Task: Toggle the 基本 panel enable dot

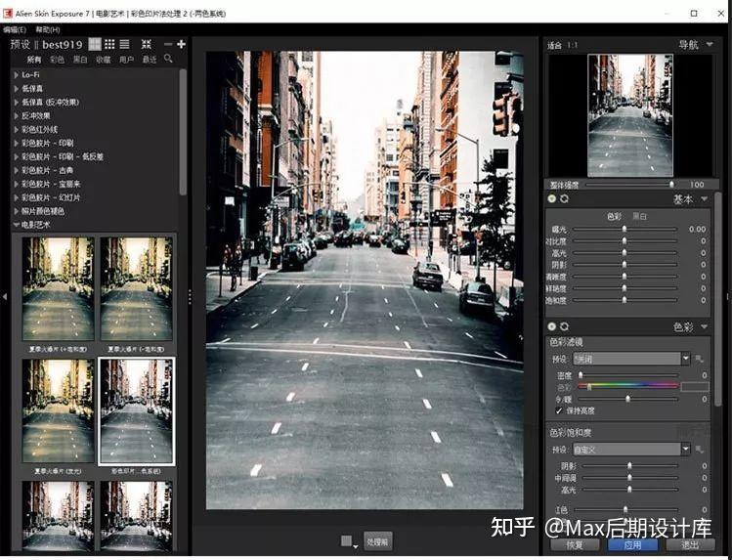Action: tap(552, 199)
